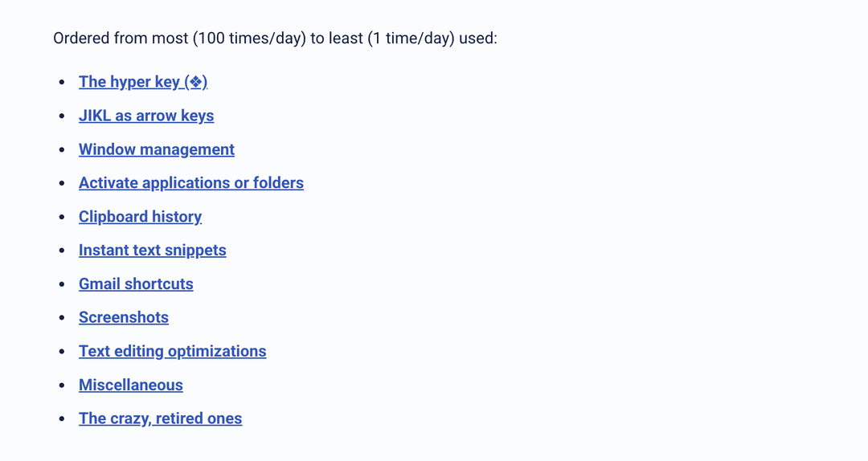
Task: Click the bullet beside Instant text snippets
Action: pos(62,251)
